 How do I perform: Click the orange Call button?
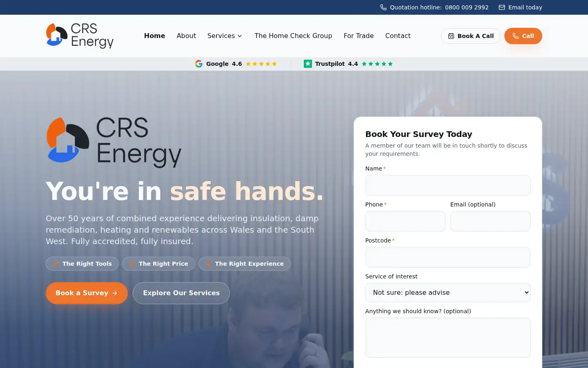523,36
